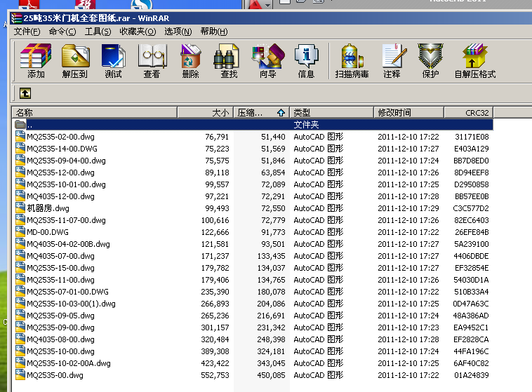
Task: Click the WinRAR title bar icon
Action: [16, 18]
